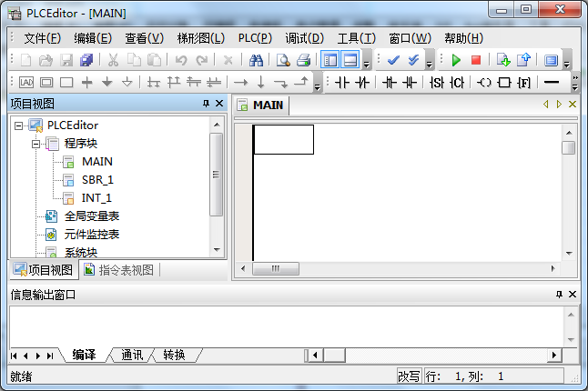Screen dimensions: 588x391
Task: Toggle the output window panel button
Action: [x=350, y=60]
